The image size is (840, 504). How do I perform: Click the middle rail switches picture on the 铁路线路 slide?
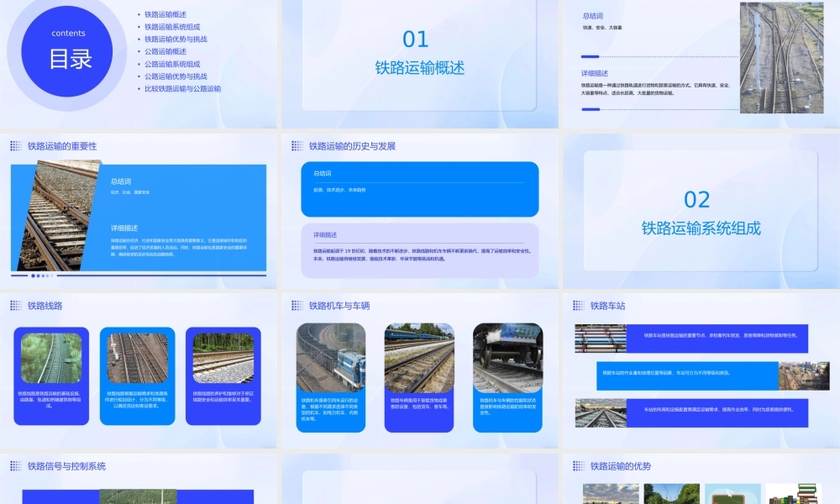pos(138,358)
